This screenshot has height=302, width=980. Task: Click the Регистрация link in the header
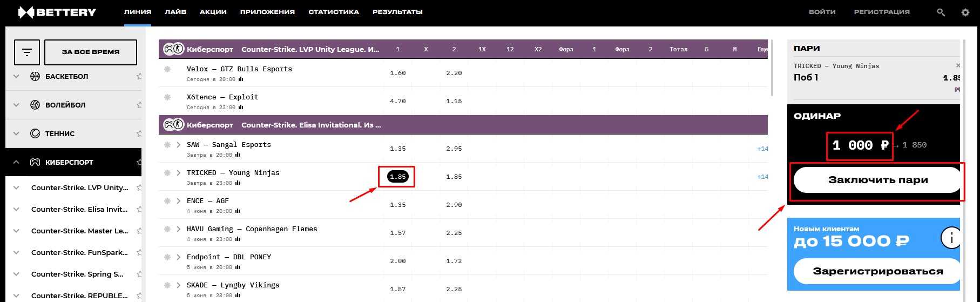click(882, 12)
